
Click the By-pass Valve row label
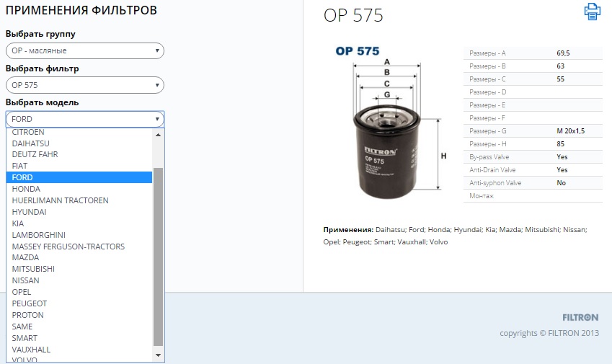(489, 157)
